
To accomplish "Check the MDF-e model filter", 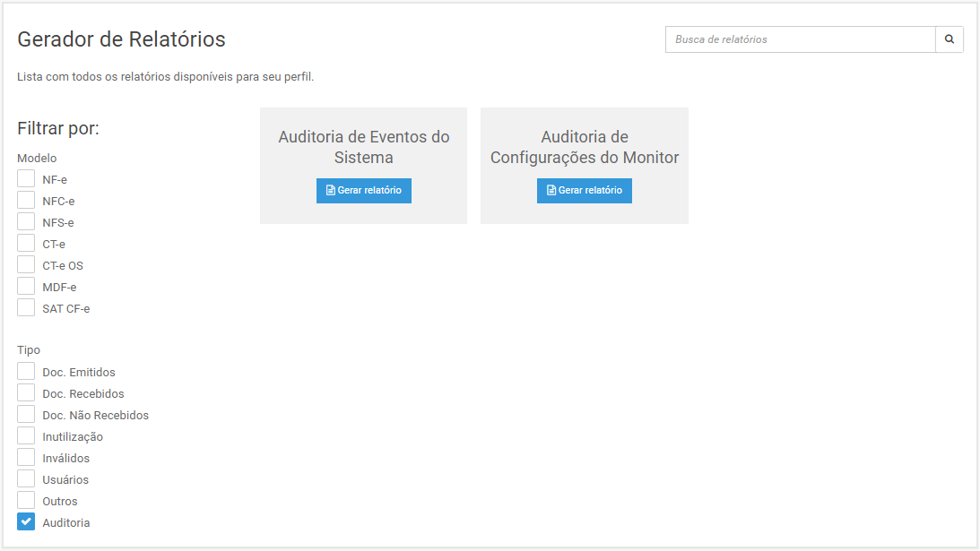I will pos(26,287).
